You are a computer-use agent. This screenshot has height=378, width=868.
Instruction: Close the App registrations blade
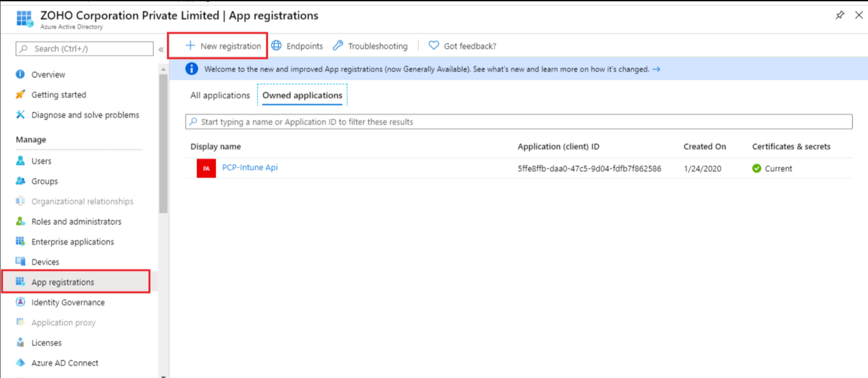(859, 15)
